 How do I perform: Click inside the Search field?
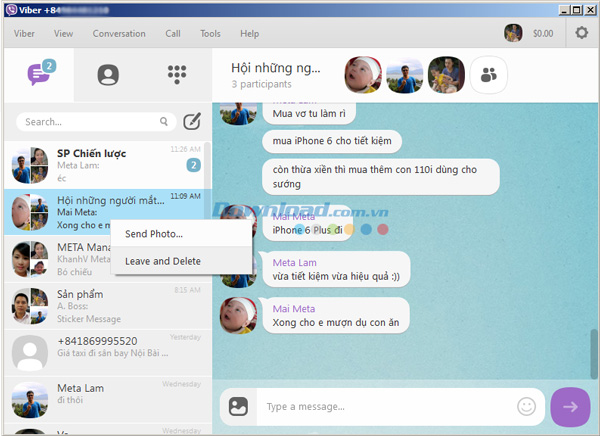point(96,122)
